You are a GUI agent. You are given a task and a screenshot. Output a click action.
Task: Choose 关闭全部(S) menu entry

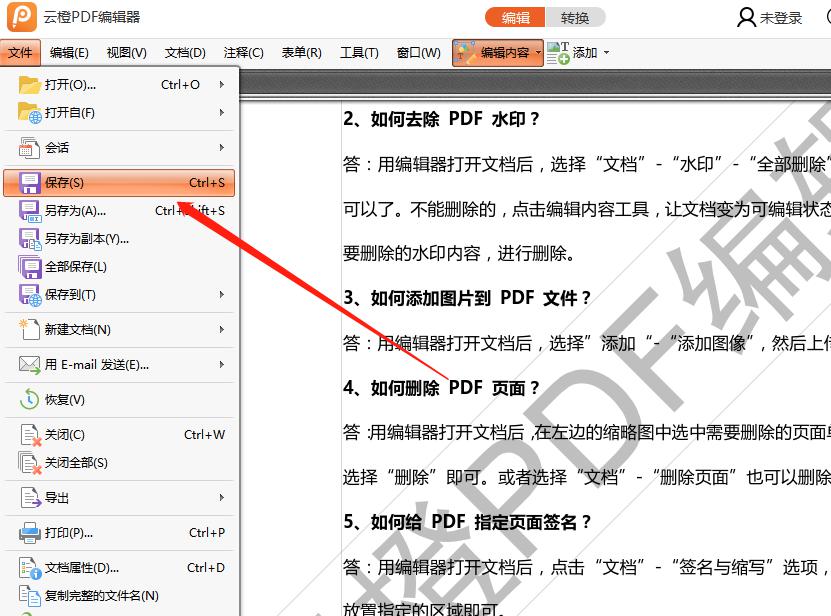(119, 463)
